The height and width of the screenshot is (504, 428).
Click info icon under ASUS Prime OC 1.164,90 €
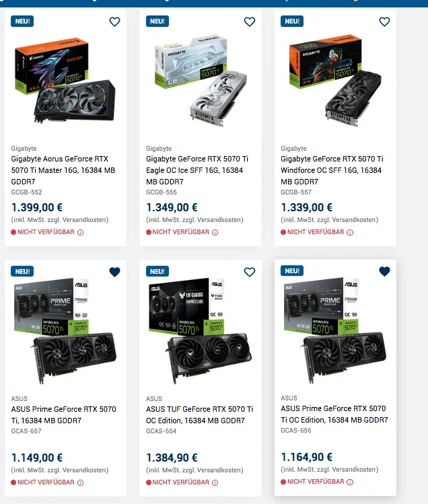pos(350,482)
